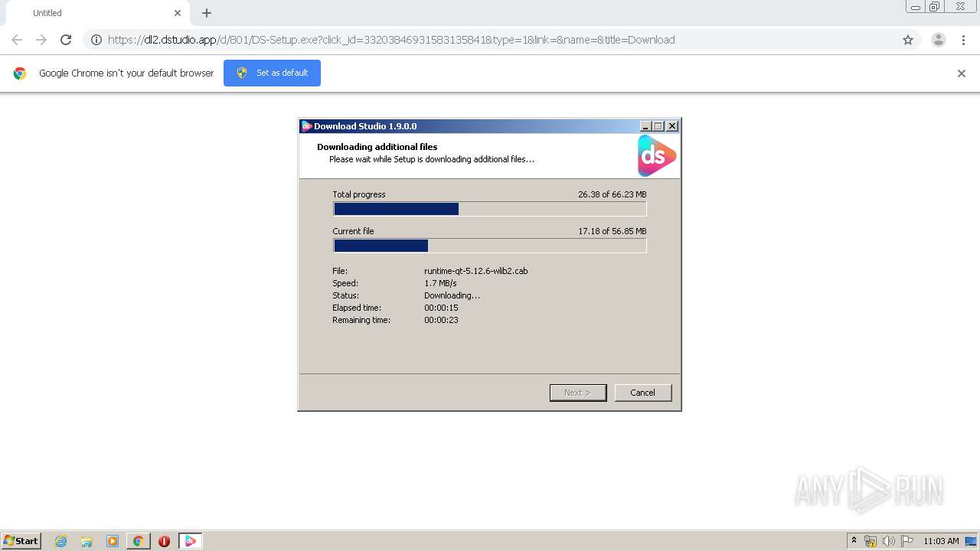Click the Chrome forward arrow
The height and width of the screenshot is (551, 980).
pos(41,40)
